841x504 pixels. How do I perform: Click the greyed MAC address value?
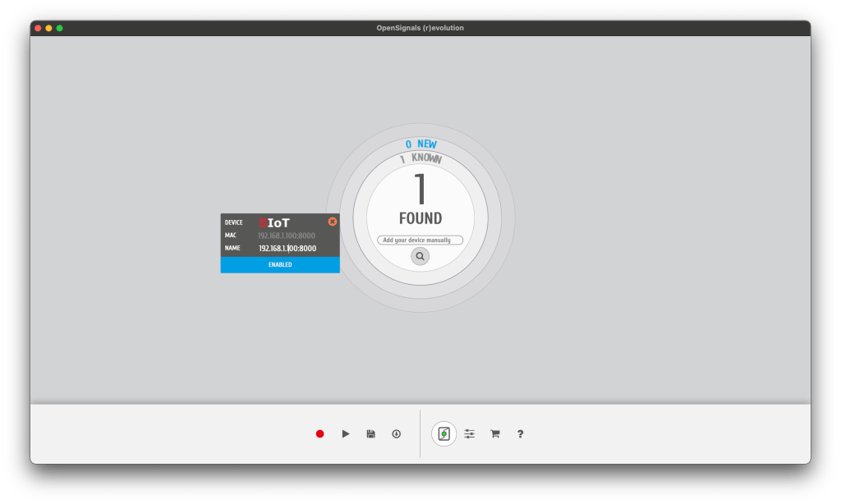click(x=287, y=236)
